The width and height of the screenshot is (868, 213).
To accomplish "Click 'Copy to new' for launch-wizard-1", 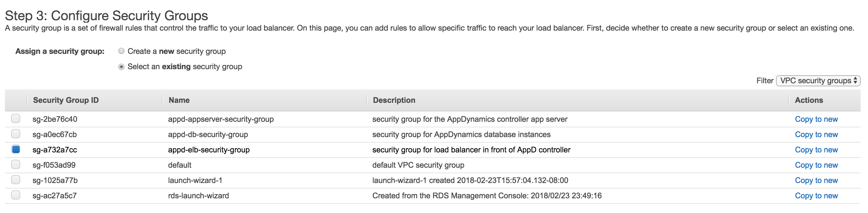I will tap(816, 181).
